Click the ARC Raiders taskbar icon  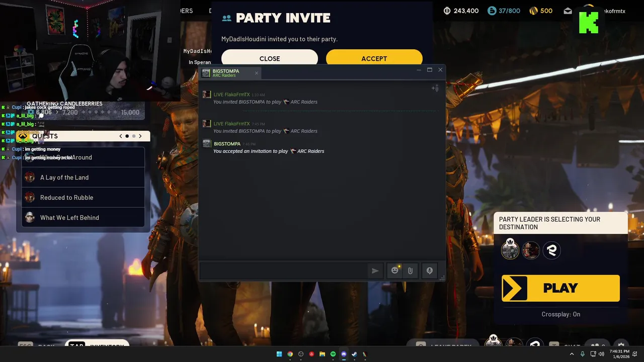[365, 354]
